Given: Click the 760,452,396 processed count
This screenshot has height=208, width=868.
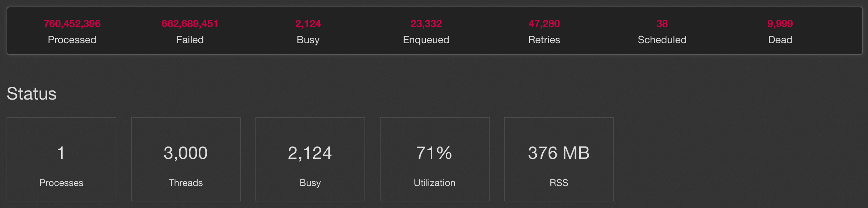Looking at the screenshot, I should tap(72, 24).
